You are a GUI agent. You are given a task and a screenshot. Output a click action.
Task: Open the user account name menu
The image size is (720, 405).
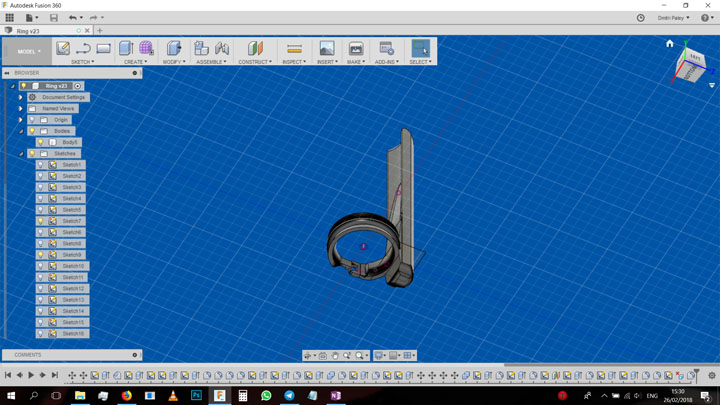pos(674,18)
